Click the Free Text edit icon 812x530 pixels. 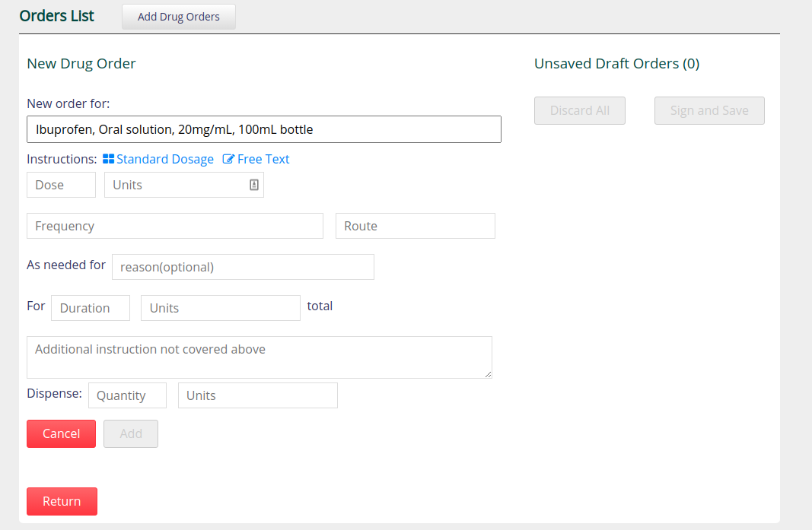228,159
